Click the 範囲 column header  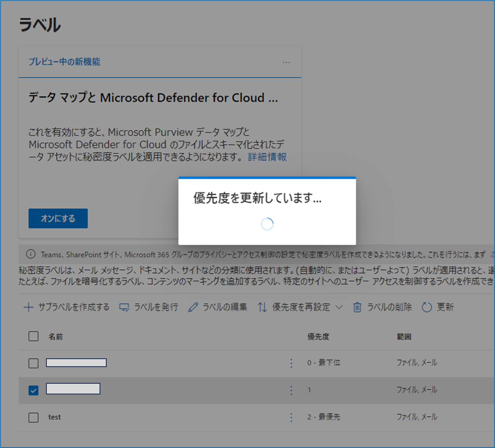click(404, 337)
